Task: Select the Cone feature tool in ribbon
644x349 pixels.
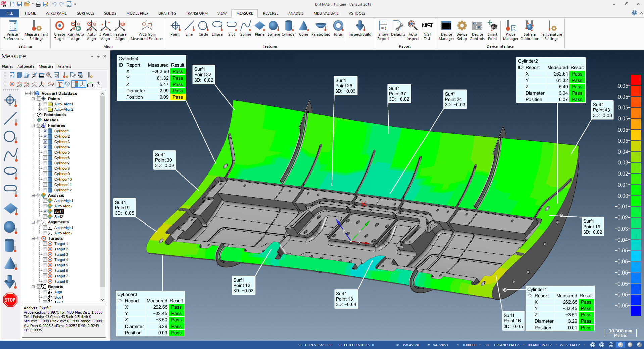Action: [x=303, y=29]
